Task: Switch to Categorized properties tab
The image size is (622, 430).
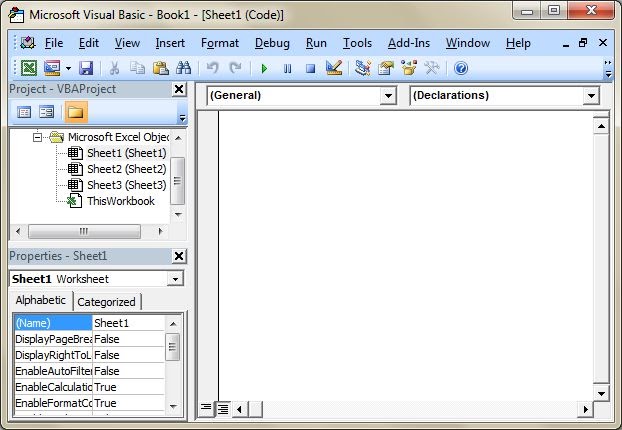Action: pyautogui.click(x=106, y=302)
